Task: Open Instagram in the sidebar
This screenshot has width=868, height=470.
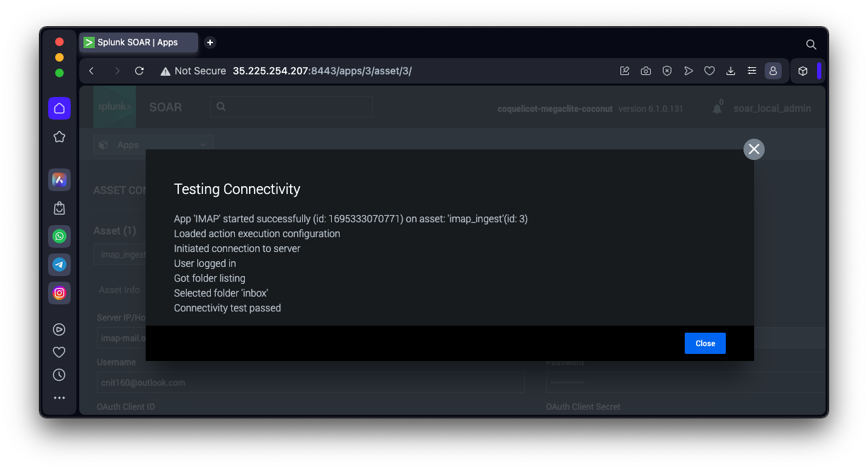Action: 59,293
